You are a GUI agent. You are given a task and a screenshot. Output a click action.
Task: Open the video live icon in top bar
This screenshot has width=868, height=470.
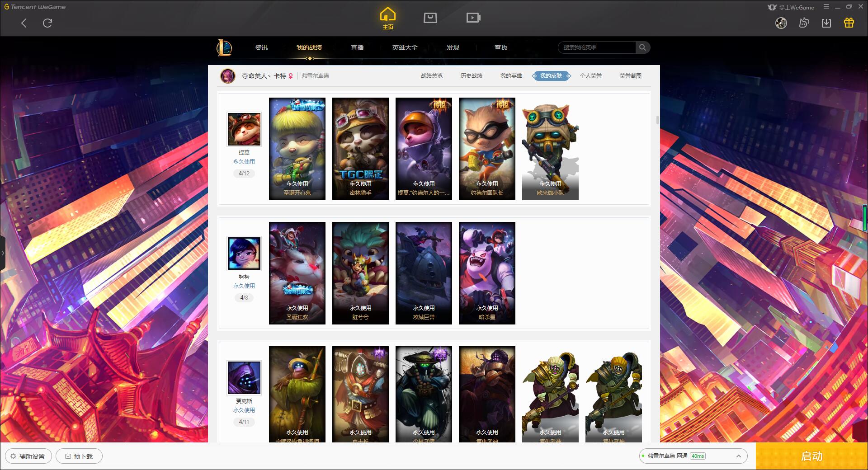(473, 18)
